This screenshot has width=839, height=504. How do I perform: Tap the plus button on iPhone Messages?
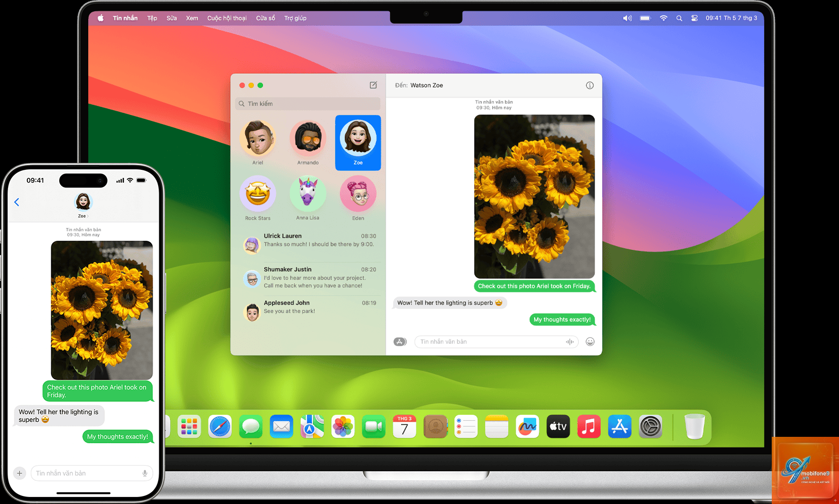(x=19, y=473)
